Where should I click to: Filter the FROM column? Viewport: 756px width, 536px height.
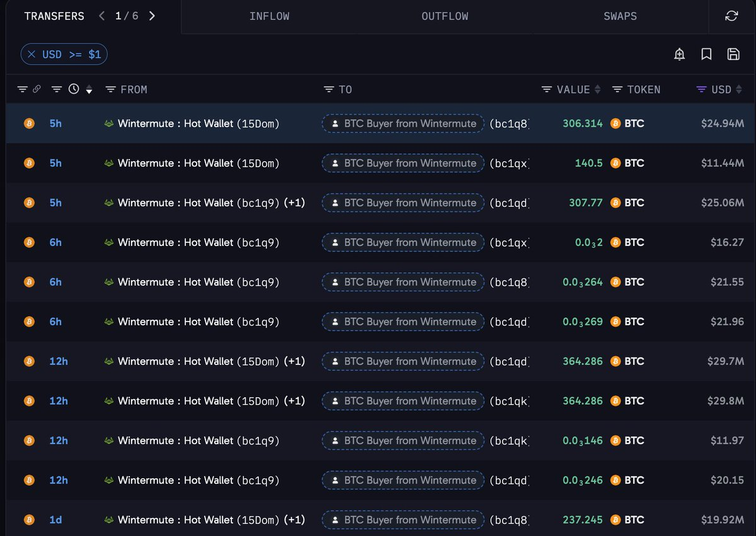pos(111,90)
